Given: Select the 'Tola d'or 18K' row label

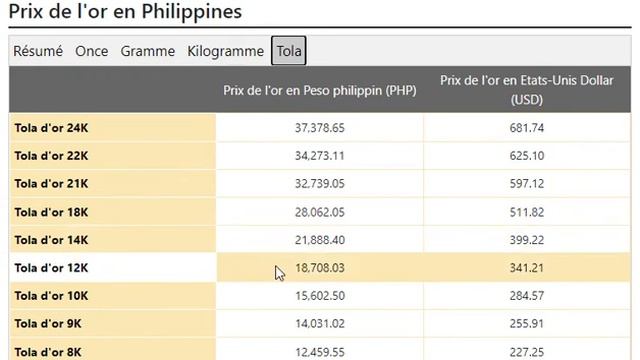Looking at the screenshot, I should click(51, 212).
